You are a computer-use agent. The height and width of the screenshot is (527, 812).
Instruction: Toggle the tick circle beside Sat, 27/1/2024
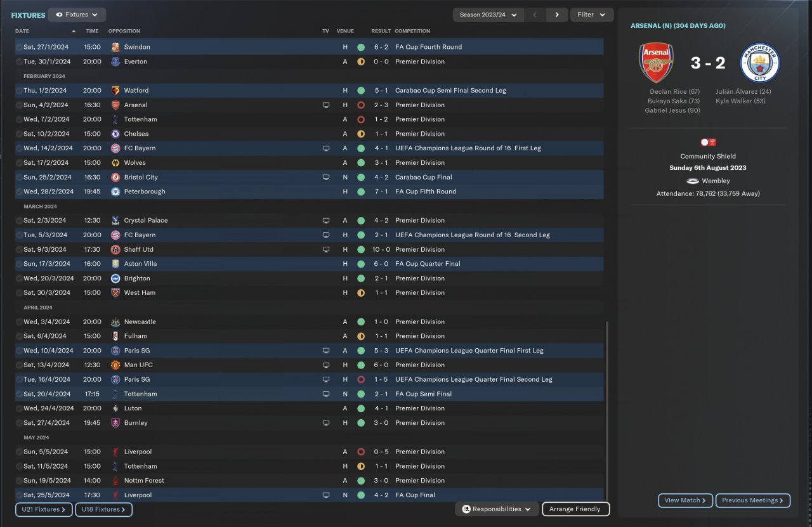pos(19,47)
